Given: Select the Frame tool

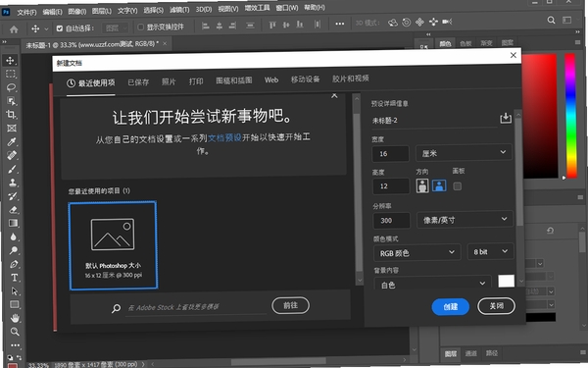Looking at the screenshot, I should tap(12, 128).
